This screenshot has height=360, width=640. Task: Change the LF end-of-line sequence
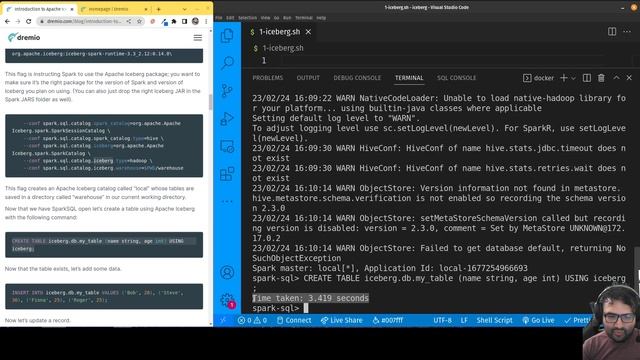tap(464, 320)
